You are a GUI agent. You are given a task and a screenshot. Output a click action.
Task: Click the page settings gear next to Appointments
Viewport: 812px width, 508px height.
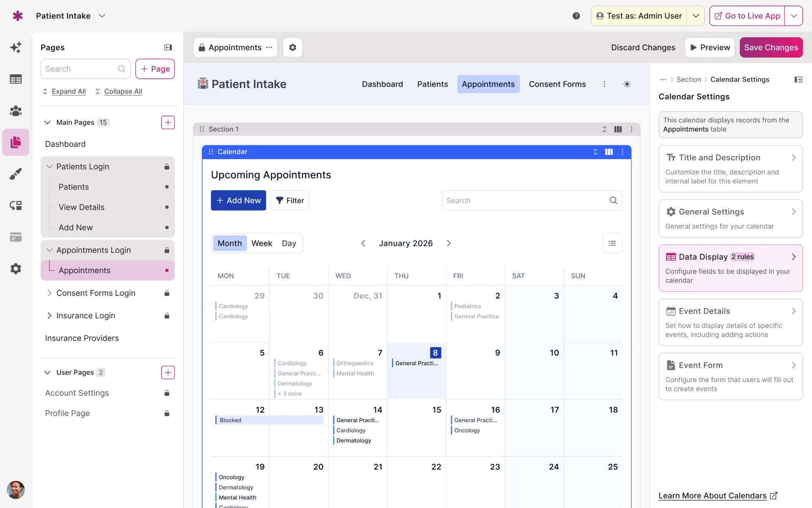[292, 47]
